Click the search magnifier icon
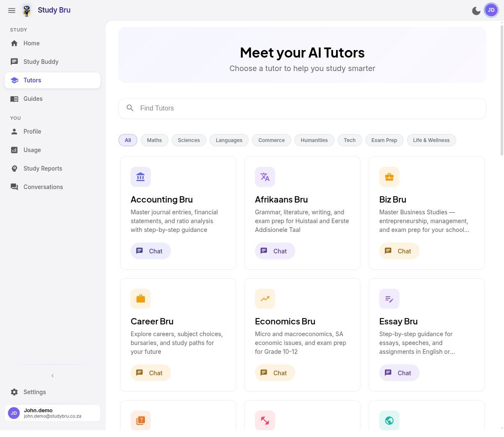504x437 pixels. 130,108
